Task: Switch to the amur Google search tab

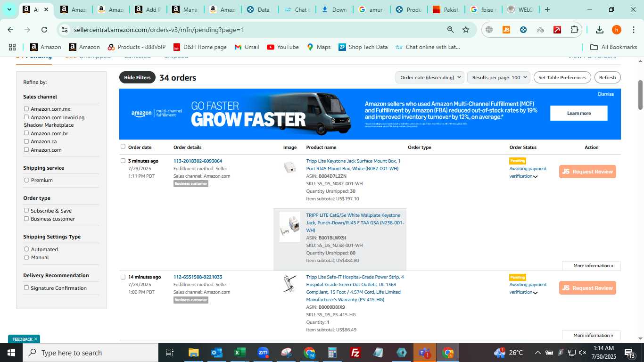Action: 371,9
